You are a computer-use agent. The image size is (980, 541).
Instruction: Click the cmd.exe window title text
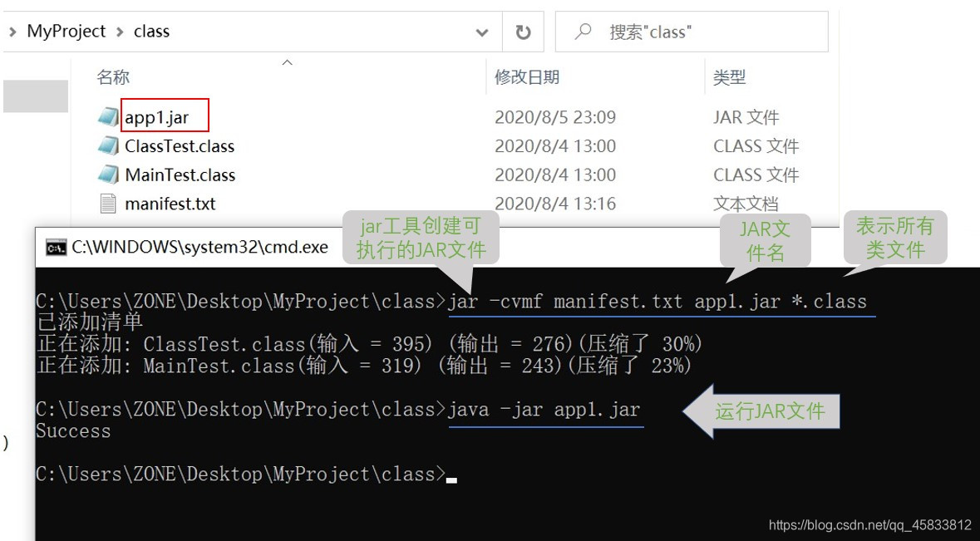pos(200,248)
